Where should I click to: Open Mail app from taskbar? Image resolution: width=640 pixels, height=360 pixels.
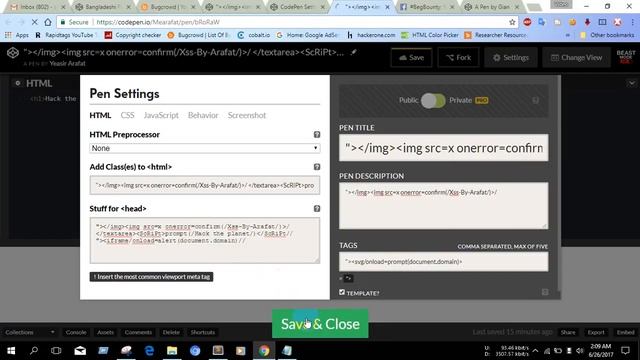[80, 351]
